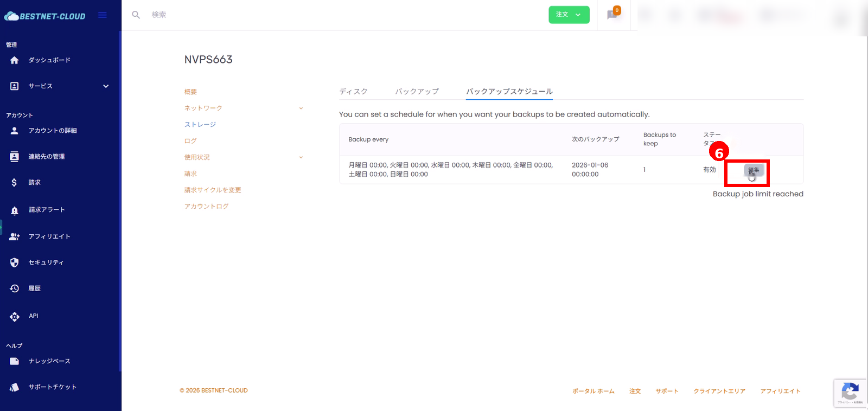Expand the サービス sidebar menu
This screenshot has width=868, height=411.
click(106, 86)
